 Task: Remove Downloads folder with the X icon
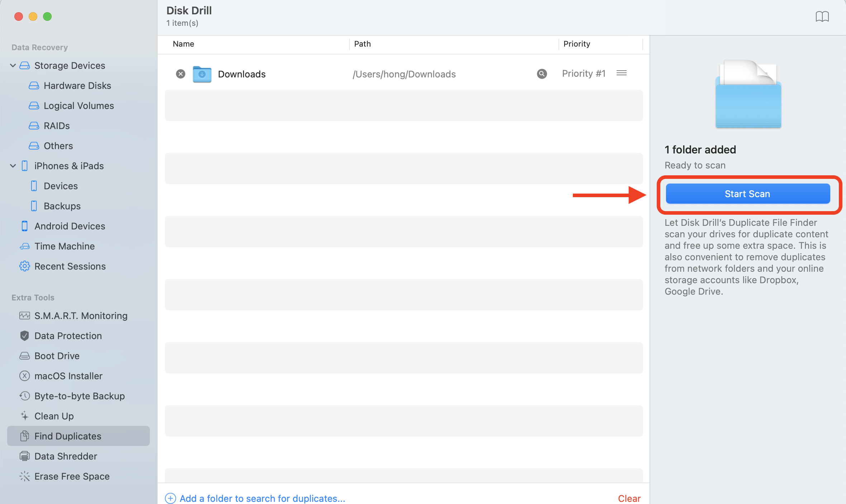181,74
